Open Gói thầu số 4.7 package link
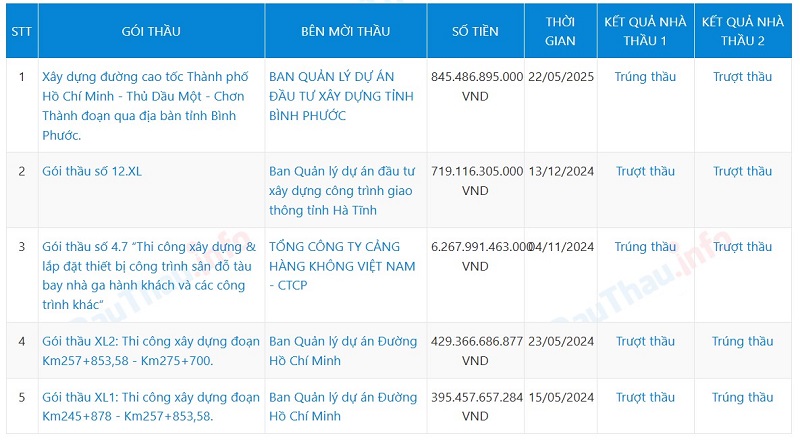Viewport: 800px width, 440px height. [149, 276]
